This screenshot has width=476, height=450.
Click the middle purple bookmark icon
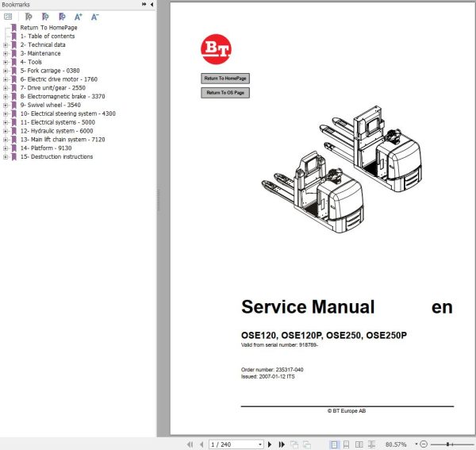tap(45, 17)
